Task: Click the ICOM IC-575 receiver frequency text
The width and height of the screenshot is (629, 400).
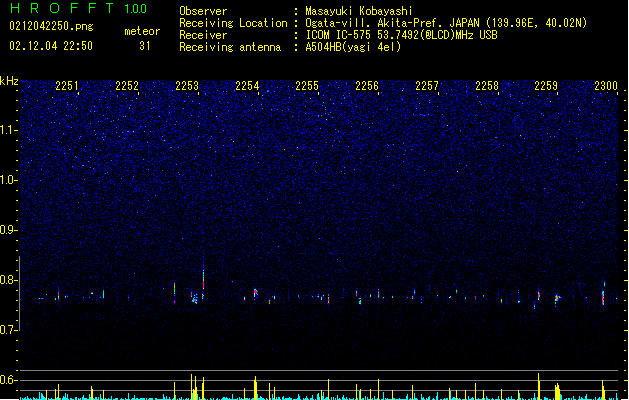Action: click(401, 35)
